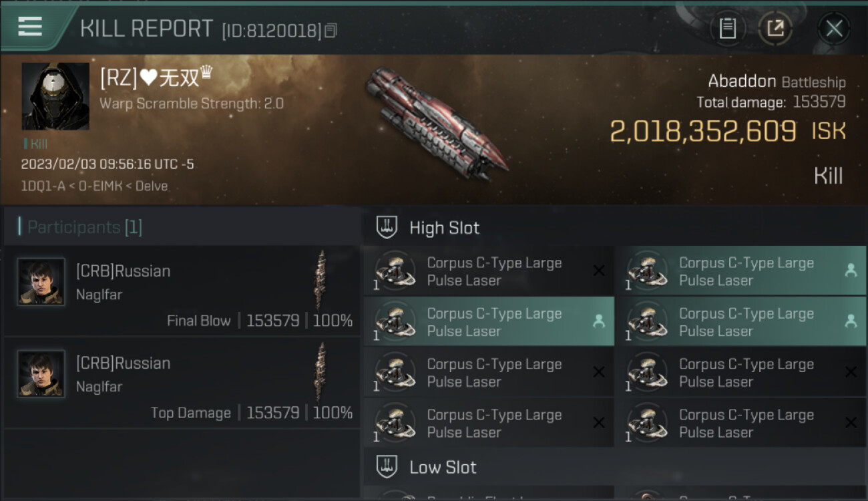View the victim's hooded pilot portrait
868x501 pixels.
55,96
